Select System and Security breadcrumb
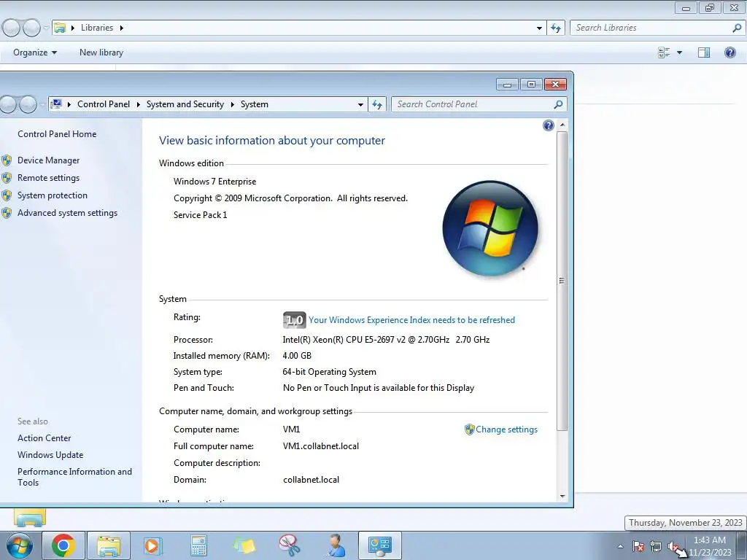The width and height of the screenshot is (747, 560). [x=185, y=104]
